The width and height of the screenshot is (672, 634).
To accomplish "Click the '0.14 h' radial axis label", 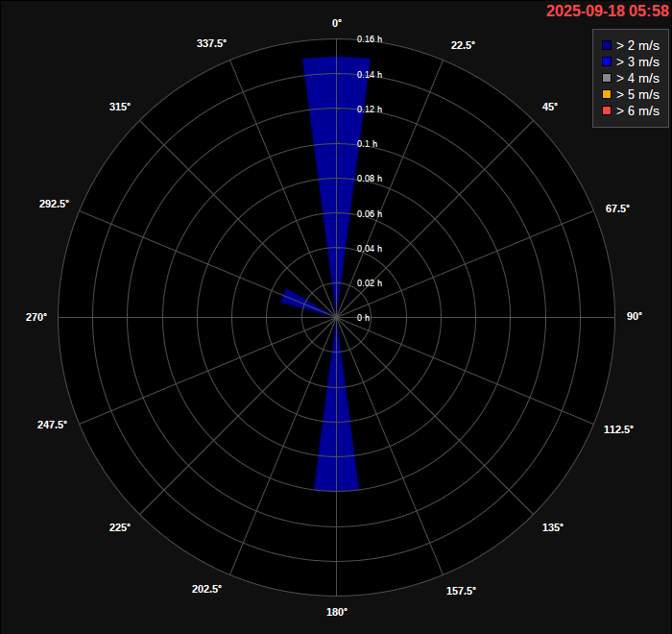I will 370,75.
